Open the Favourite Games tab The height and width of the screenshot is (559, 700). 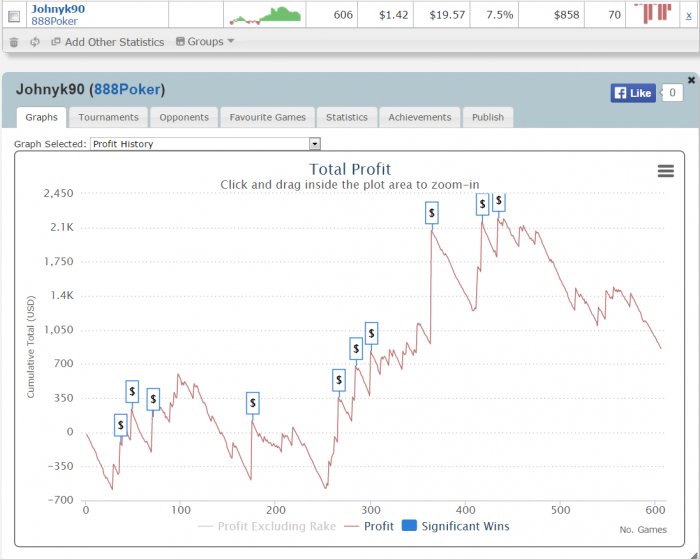click(x=267, y=117)
